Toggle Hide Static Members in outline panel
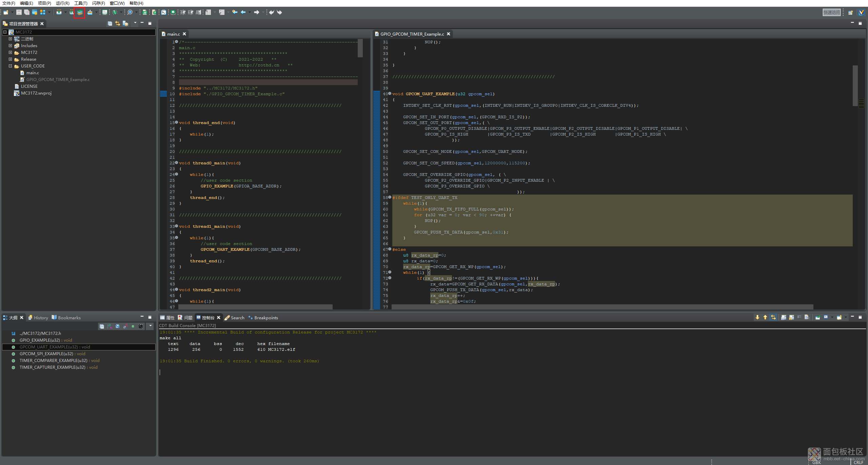Viewport: 868px width, 465px height. point(125,326)
